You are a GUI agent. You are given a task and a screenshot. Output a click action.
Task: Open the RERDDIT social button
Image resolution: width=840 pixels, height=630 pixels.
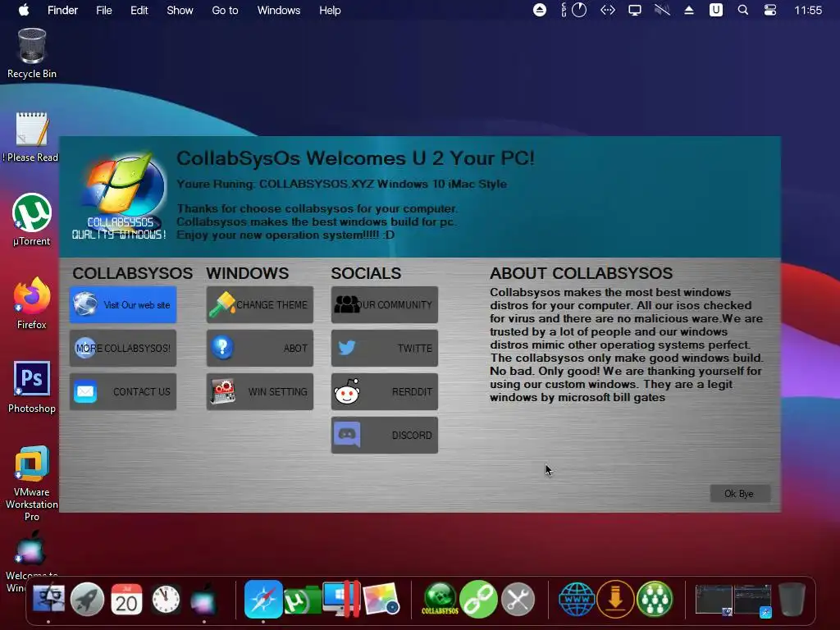(x=385, y=391)
